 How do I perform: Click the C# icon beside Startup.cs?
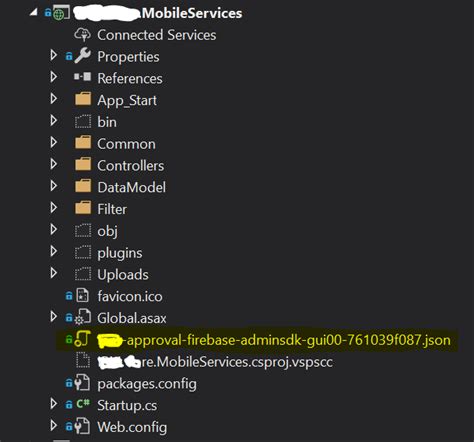coord(83,404)
